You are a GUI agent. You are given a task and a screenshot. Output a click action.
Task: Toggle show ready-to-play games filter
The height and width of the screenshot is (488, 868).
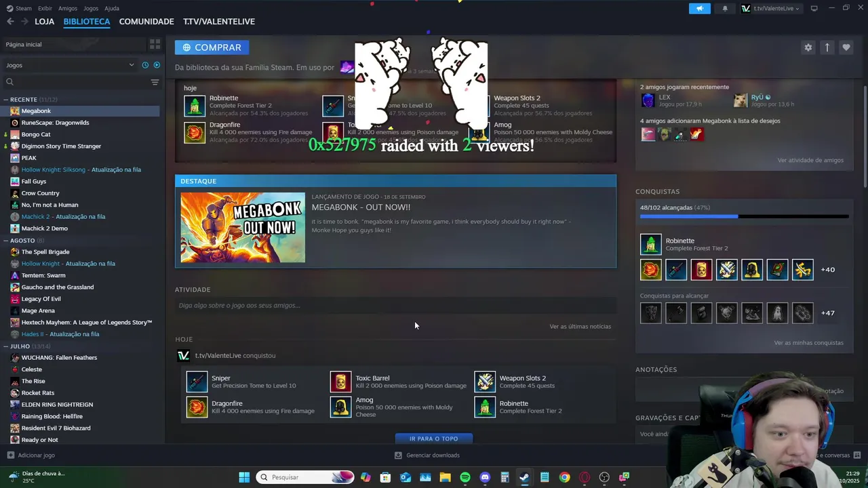(x=157, y=65)
